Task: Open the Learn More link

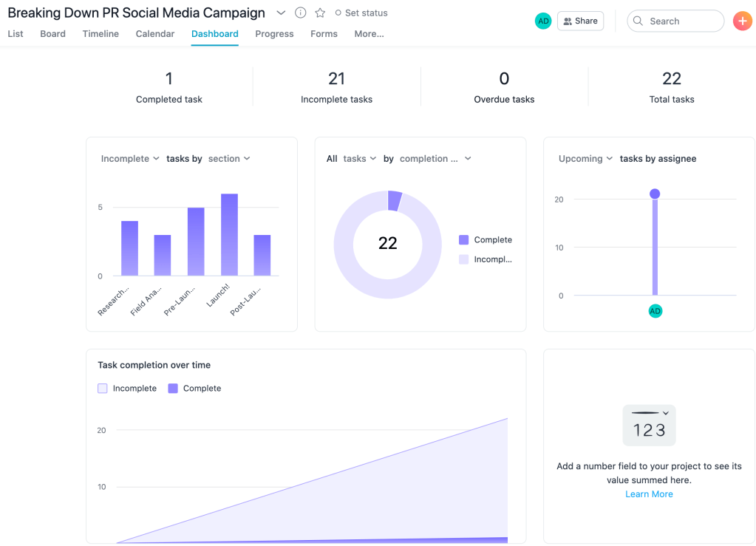Action: [x=649, y=494]
